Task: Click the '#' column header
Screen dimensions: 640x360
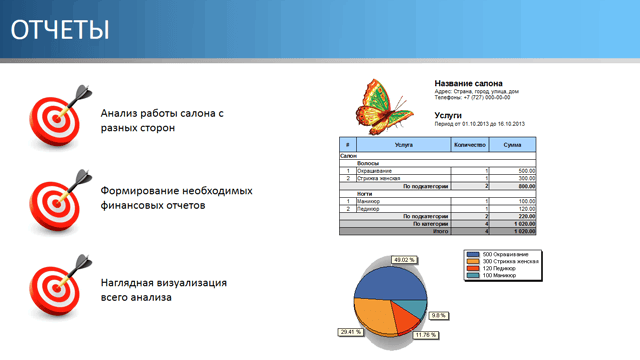Action: 348,144
